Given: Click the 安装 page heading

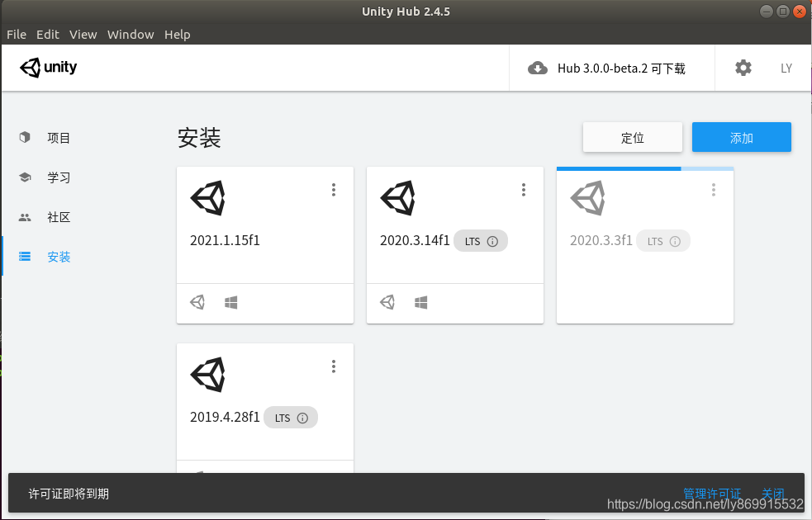Looking at the screenshot, I should [x=199, y=138].
